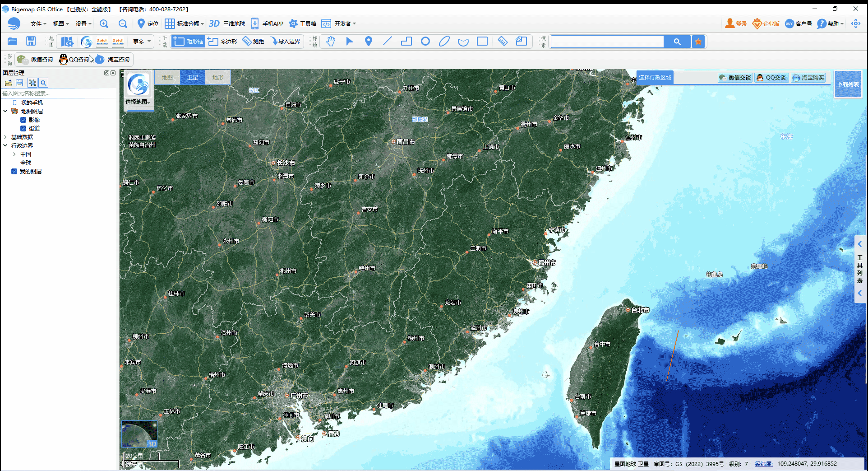Open the 文件 menu
Screen dimensions: 868x471
pyautogui.click(x=38, y=24)
